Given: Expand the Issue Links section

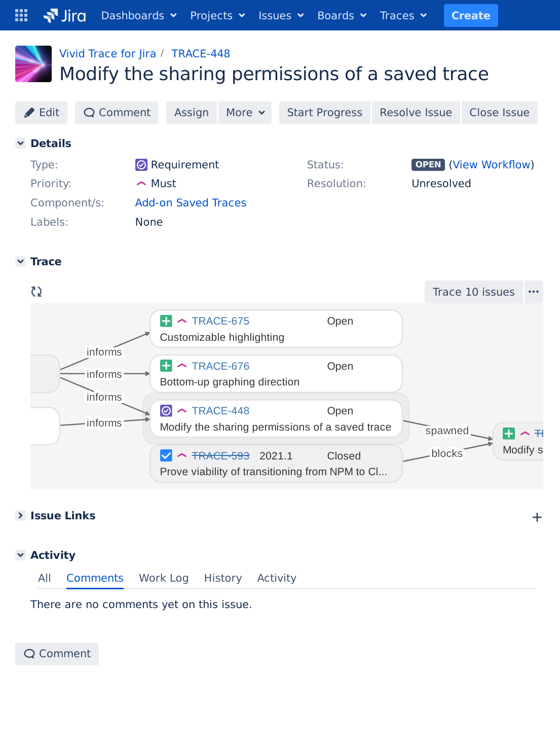Looking at the screenshot, I should coord(21,516).
